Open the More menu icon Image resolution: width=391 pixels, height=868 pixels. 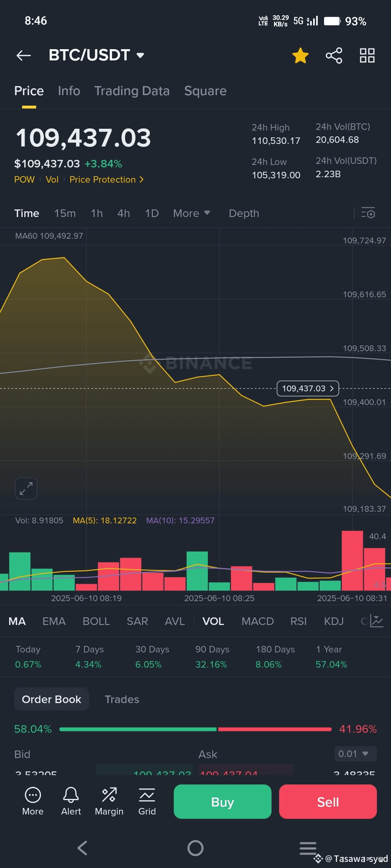(x=33, y=801)
